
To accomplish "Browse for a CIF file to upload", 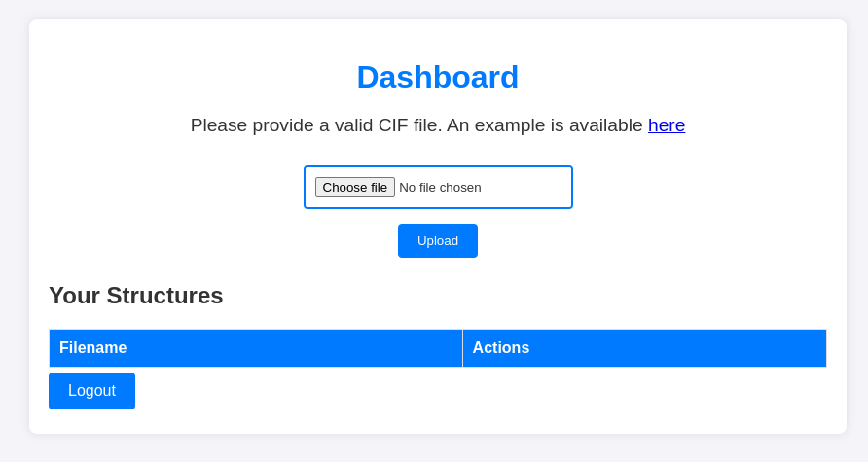I will [354, 188].
